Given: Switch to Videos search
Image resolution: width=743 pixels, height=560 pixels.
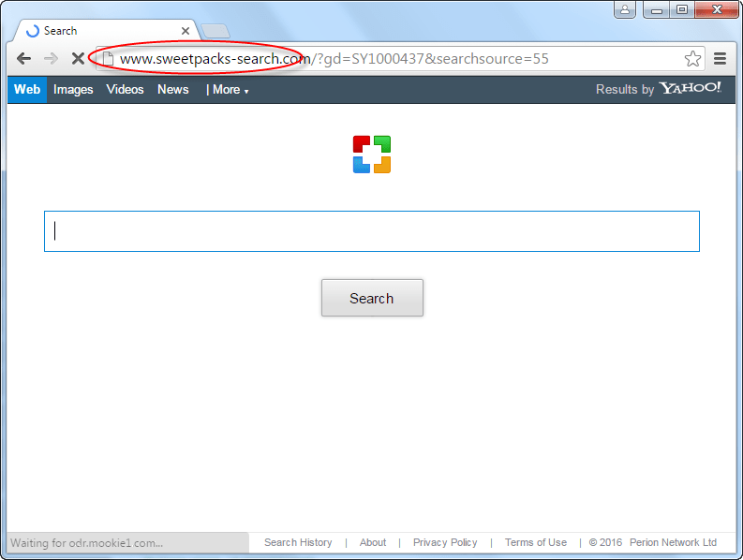Looking at the screenshot, I should [x=125, y=90].
